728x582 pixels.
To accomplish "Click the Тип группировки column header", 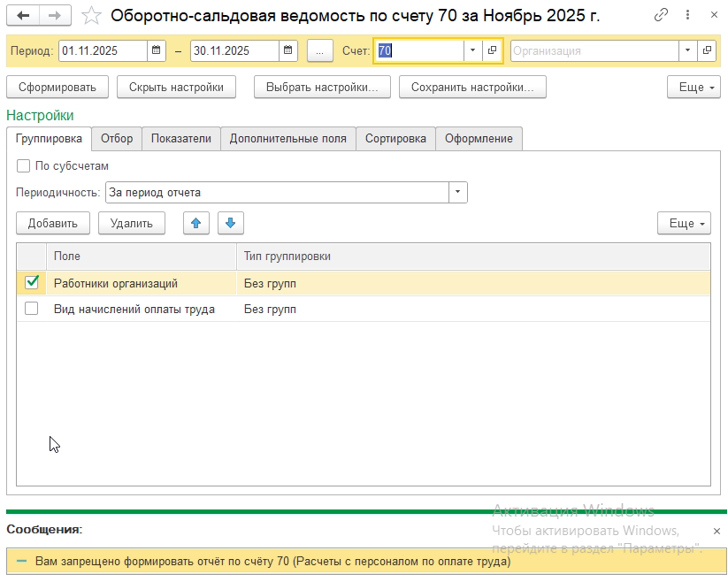I will pos(473,257).
